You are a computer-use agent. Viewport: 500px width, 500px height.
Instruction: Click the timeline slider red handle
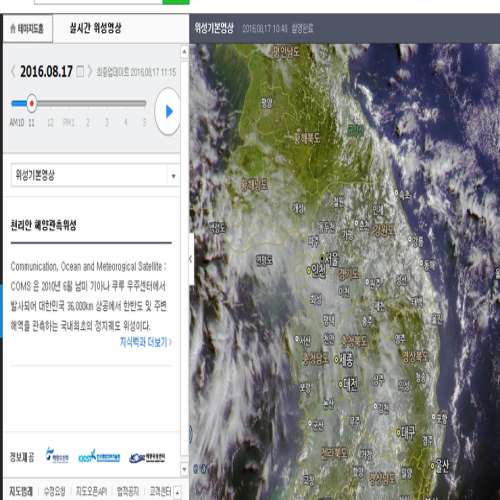pos(32,103)
